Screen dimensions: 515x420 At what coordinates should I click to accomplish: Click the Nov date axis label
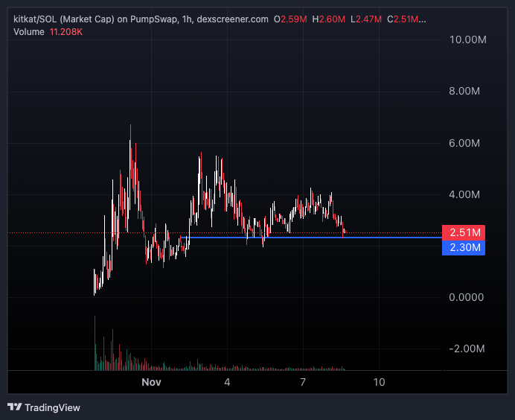pos(151,382)
